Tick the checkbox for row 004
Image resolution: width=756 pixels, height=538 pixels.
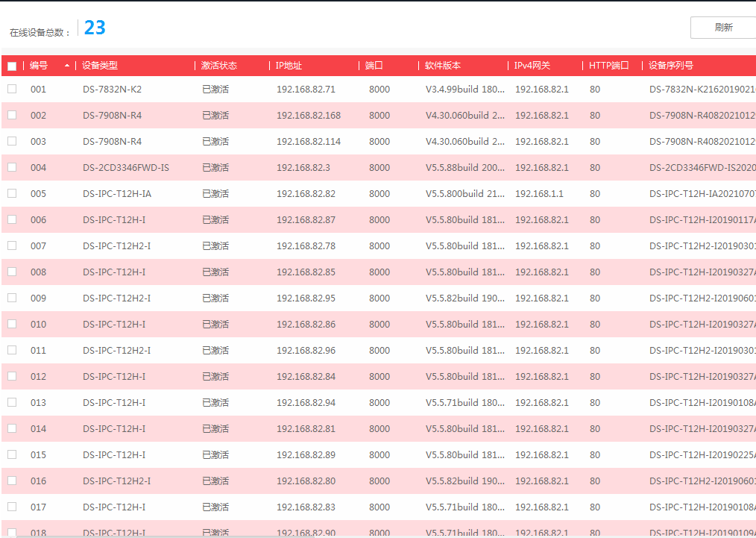12,167
